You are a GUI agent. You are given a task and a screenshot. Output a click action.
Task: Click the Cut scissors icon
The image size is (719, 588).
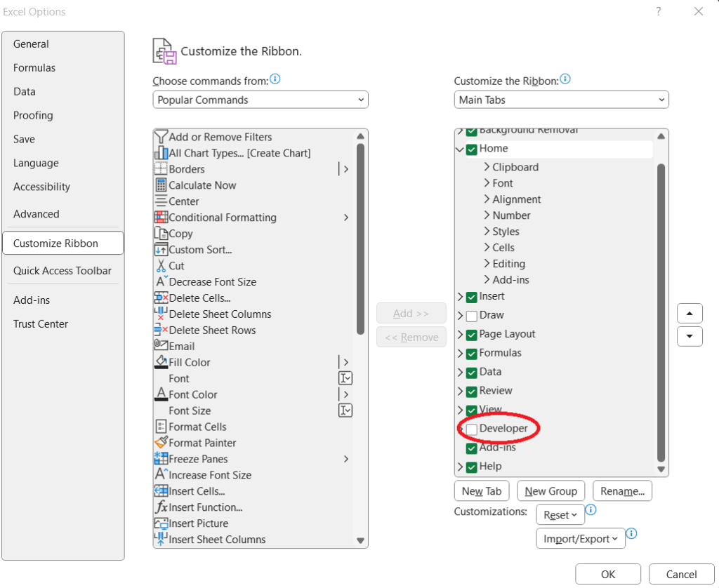[x=161, y=266]
